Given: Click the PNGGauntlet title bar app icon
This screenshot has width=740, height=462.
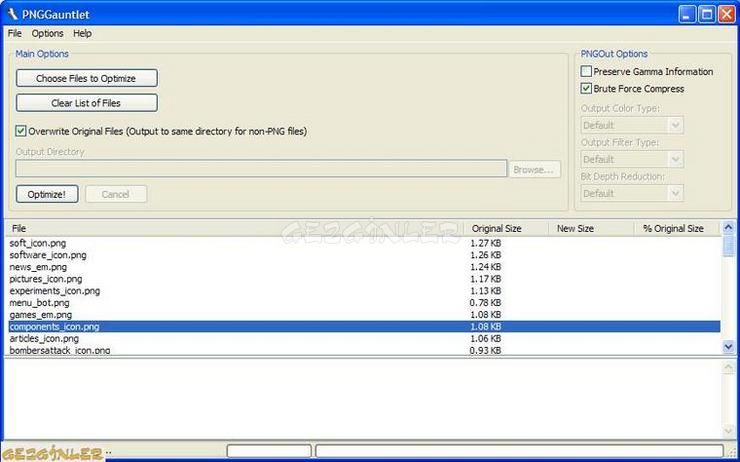Looking at the screenshot, I should click(12, 14).
